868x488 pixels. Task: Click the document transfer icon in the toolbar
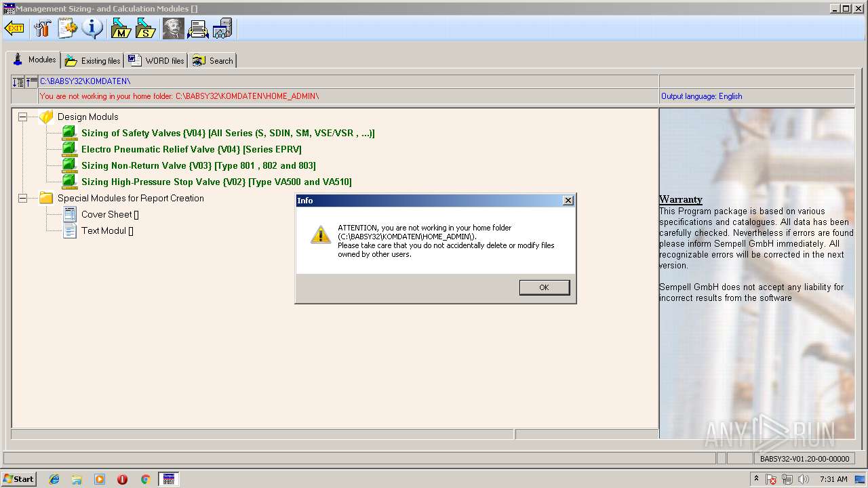(198, 28)
